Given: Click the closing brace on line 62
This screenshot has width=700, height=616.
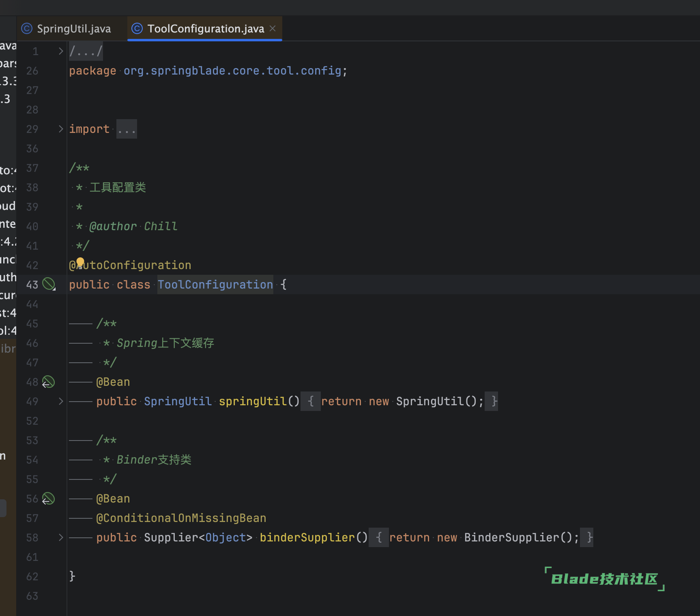Looking at the screenshot, I should click(72, 576).
